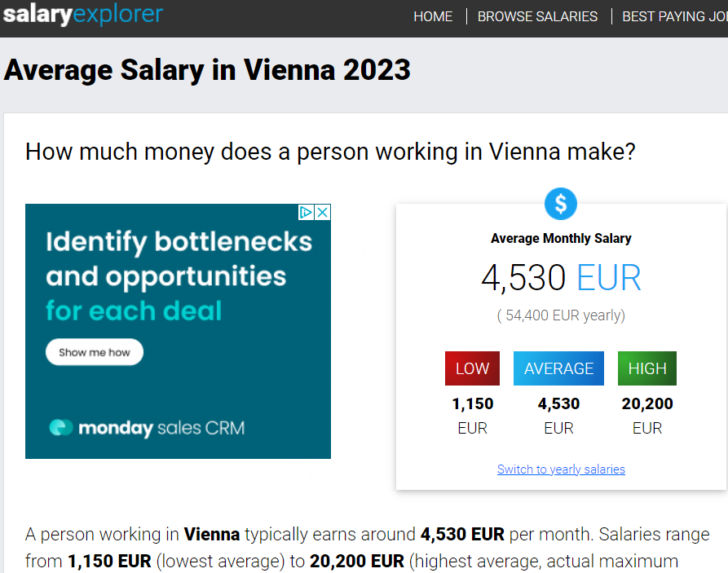The width and height of the screenshot is (728, 573).
Task: Click the monday sales CRM logo
Action: coord(147,428)
